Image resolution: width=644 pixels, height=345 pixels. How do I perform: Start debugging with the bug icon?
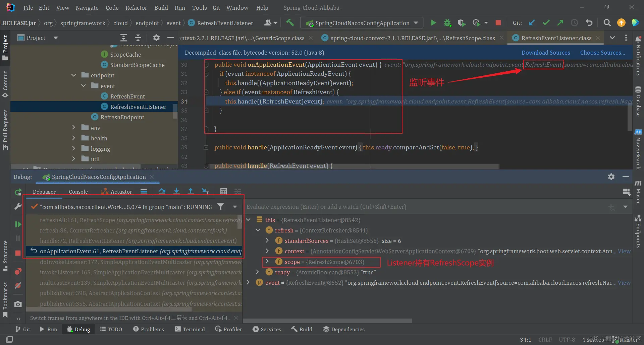click(447, 23)
